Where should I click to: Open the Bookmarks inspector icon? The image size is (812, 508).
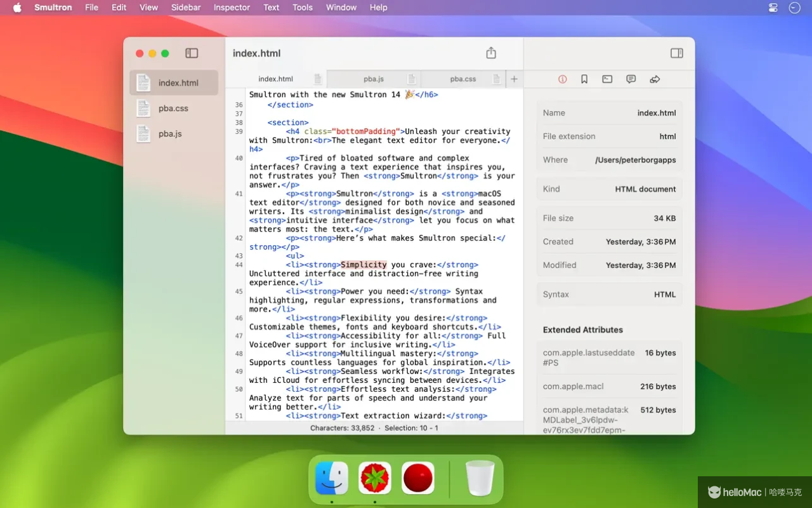coord(584,79)
